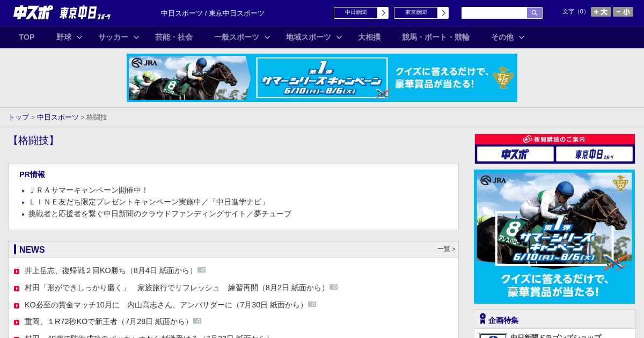
Task: Open 芸能・社会 section
Action: 174,37
